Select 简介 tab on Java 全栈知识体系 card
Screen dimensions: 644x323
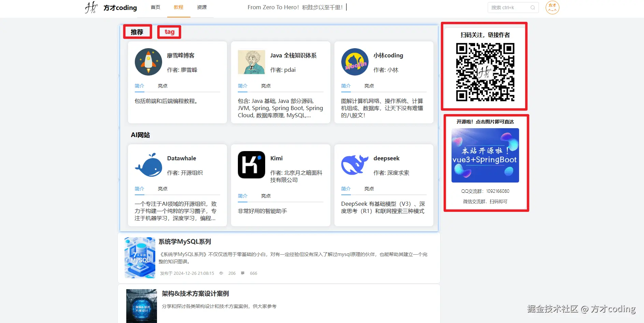[x=243, y=86]
